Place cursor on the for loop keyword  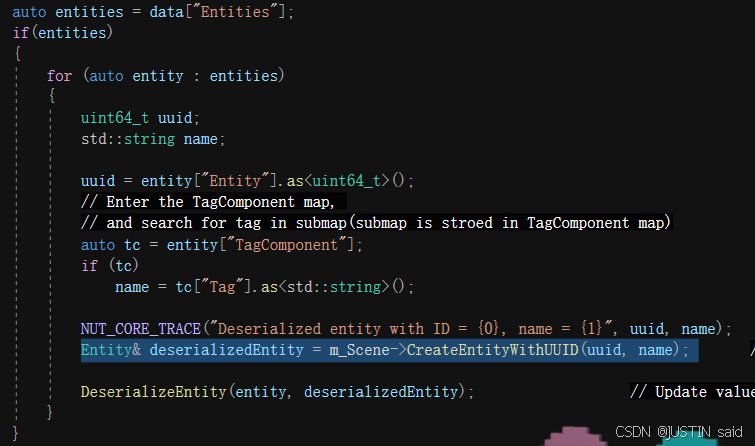pyautogui.click(x=59, y=75)
